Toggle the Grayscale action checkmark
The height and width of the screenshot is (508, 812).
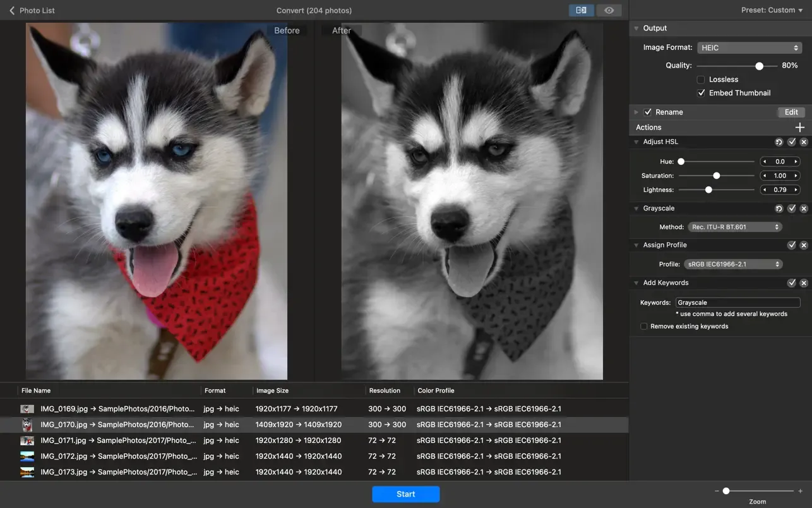[x=792, y=209]
